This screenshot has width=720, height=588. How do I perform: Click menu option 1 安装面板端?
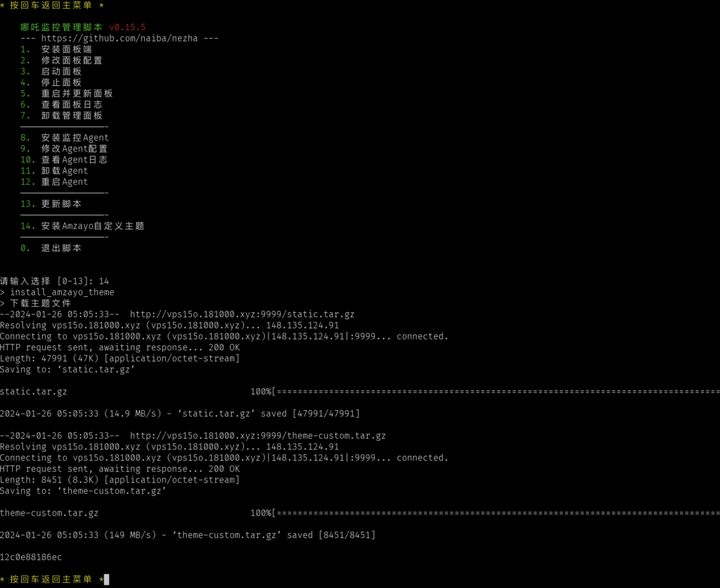(x=66, y=49)
